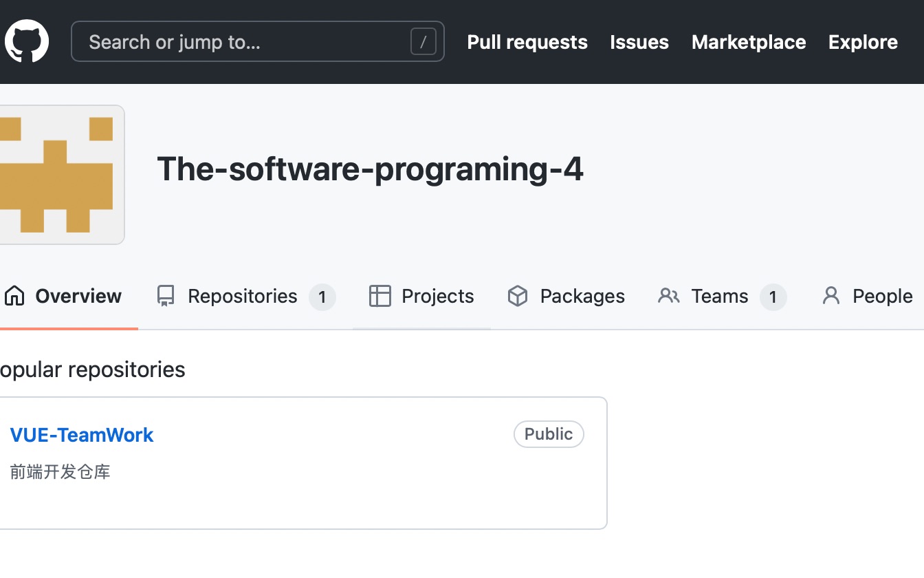924x578 pixels.
Task: Select the Overview home icon
Action: point(14,296)
